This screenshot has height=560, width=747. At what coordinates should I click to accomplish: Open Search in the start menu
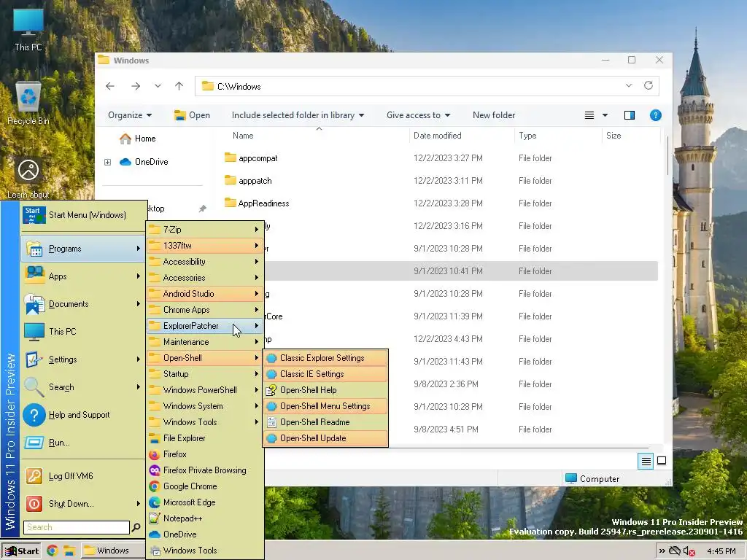83,387
